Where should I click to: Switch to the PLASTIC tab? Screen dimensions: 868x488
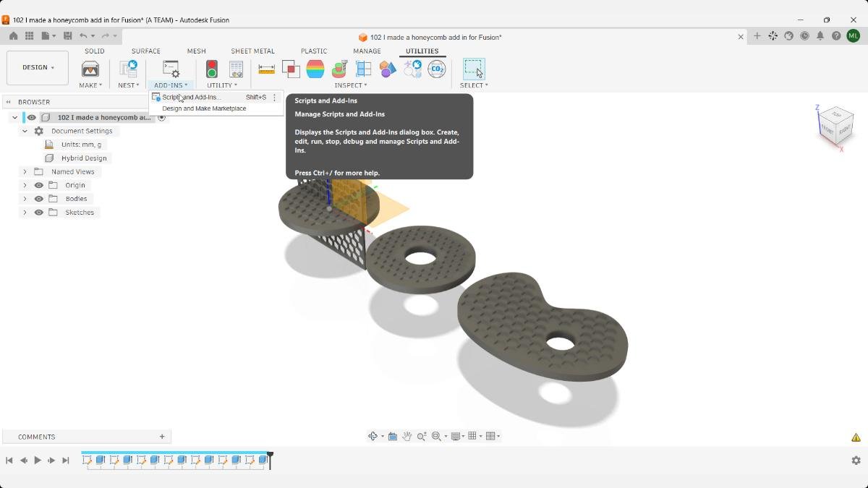(314, 51)
